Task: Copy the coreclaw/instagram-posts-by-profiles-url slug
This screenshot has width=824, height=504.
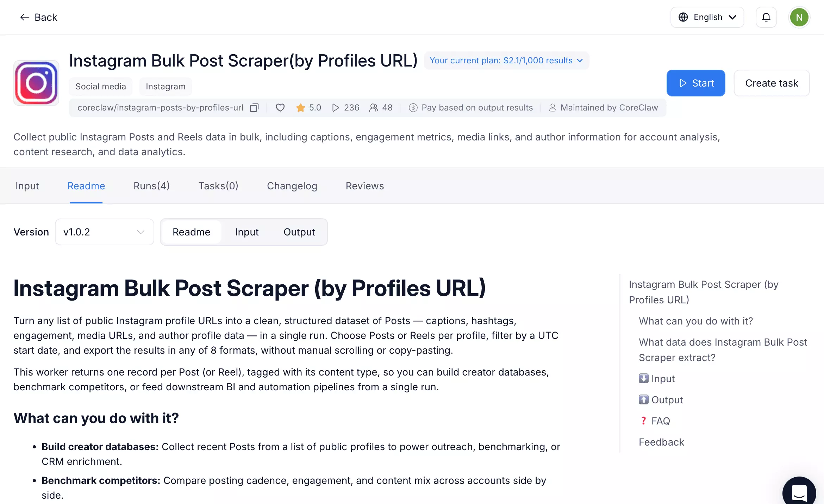Action: 254,108
